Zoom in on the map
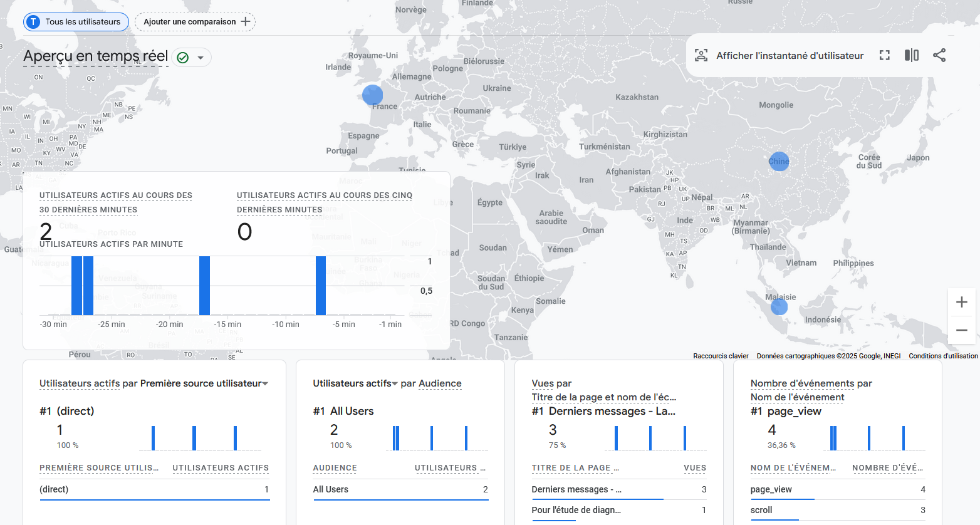 coord(962,302)
